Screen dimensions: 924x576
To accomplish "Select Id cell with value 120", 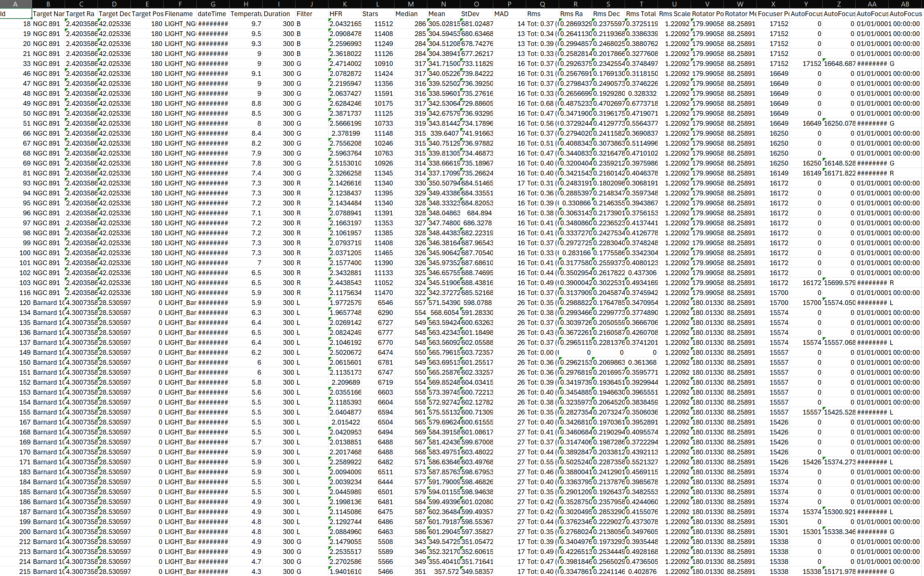I will click(15, 303).
